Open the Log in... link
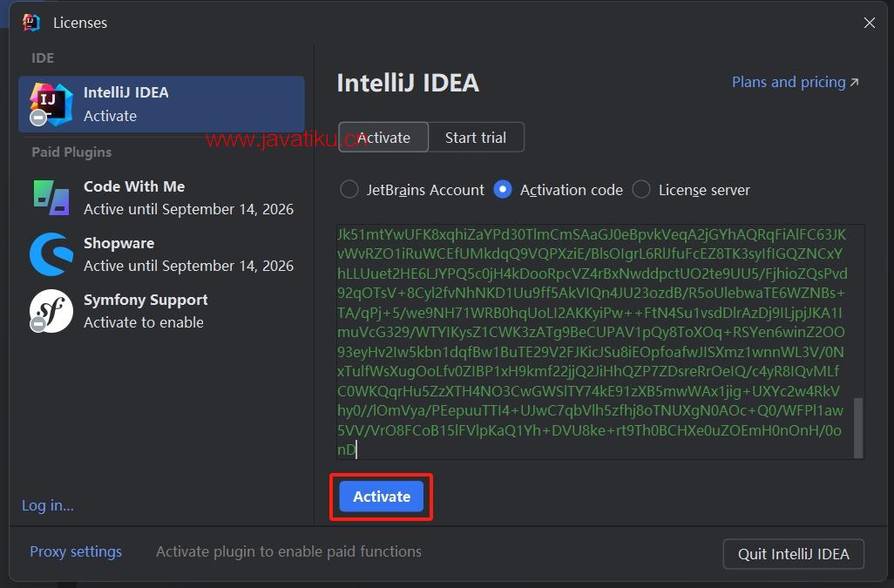 [x=47, y=505]
